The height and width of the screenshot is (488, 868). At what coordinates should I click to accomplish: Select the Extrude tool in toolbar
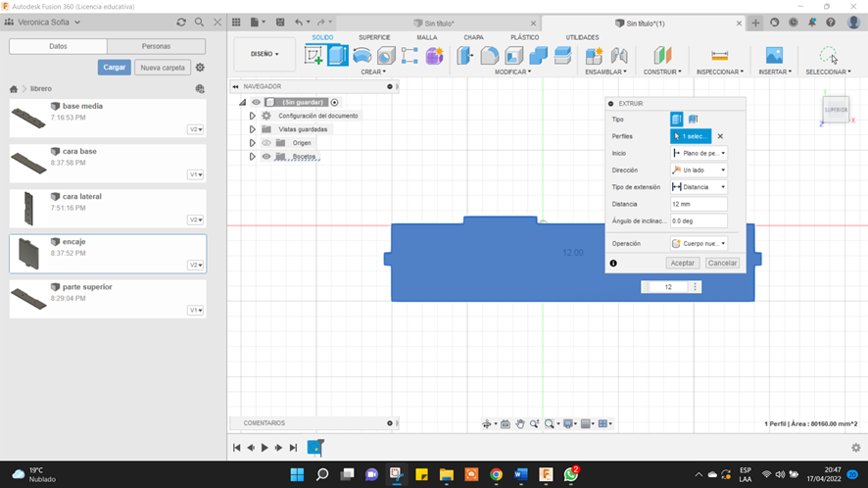[338, 56]
